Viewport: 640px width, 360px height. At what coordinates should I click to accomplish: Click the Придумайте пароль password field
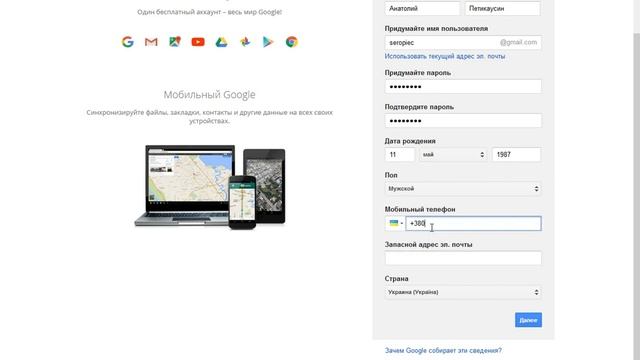[x=463, y=87]
